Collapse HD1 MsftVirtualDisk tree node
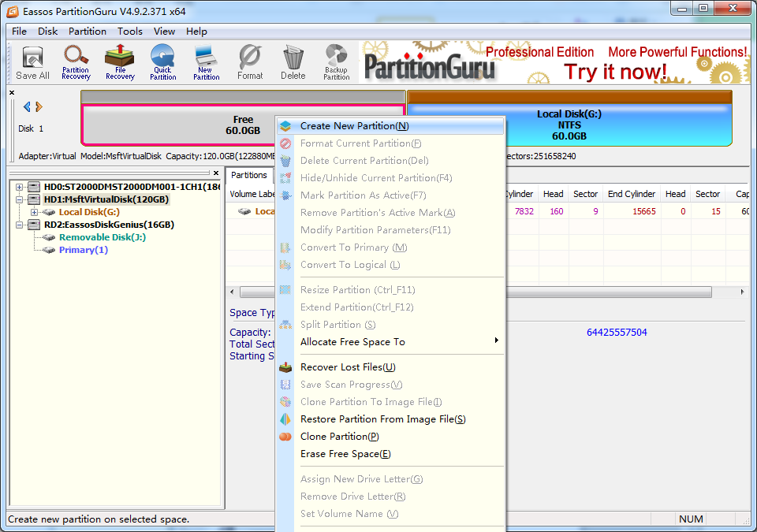Screen dimensions: 757x532 pyautogui.click(x=19, y=199)
